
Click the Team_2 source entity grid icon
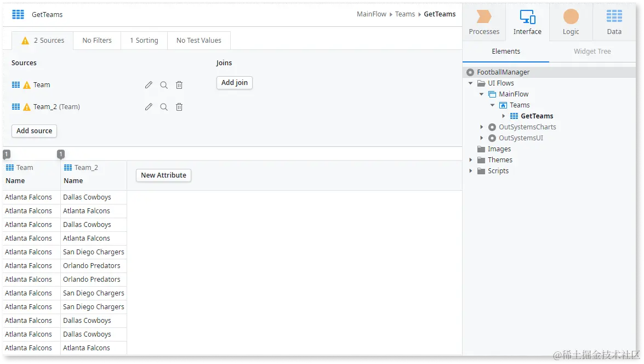coord(16,107)
